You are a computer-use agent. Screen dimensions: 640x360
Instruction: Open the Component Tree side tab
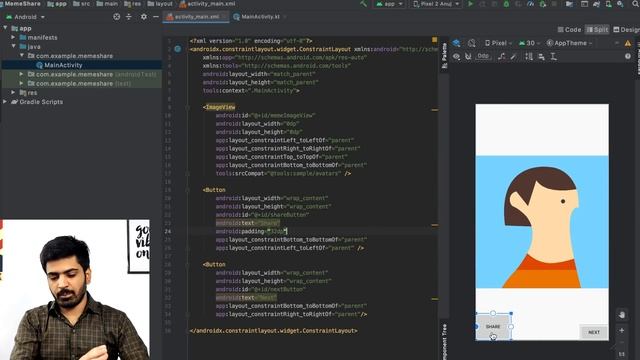click(444, 341)
